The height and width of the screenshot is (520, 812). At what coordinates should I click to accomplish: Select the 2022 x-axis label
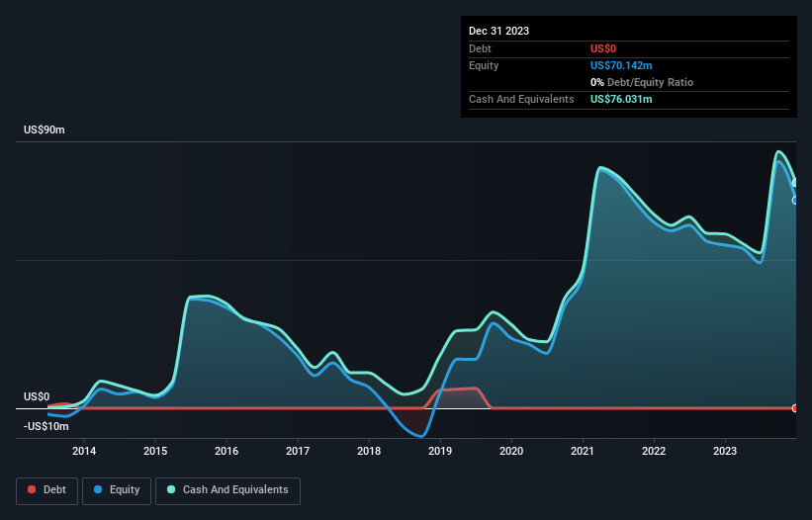pos(654,451)
